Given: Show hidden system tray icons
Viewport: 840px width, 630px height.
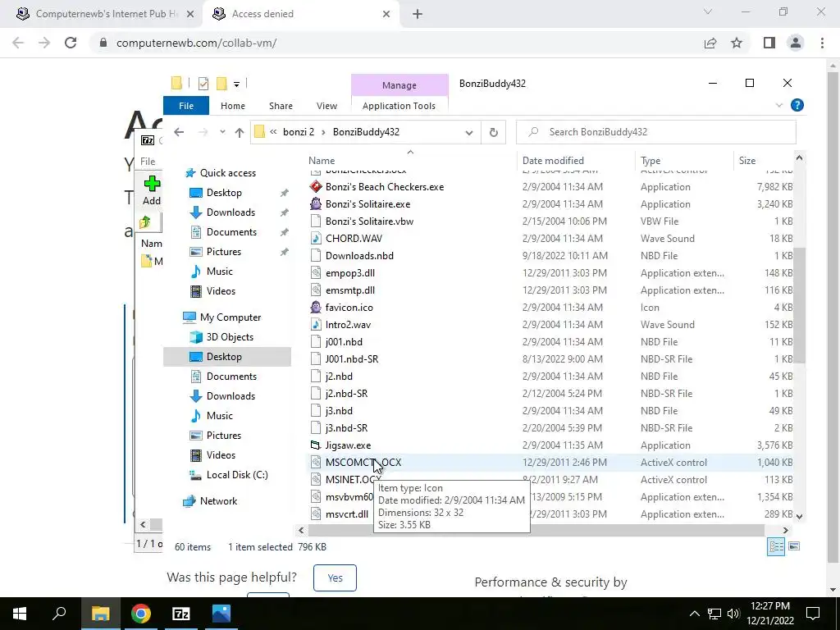Looking at the screenshot, I should pos(694,614).
